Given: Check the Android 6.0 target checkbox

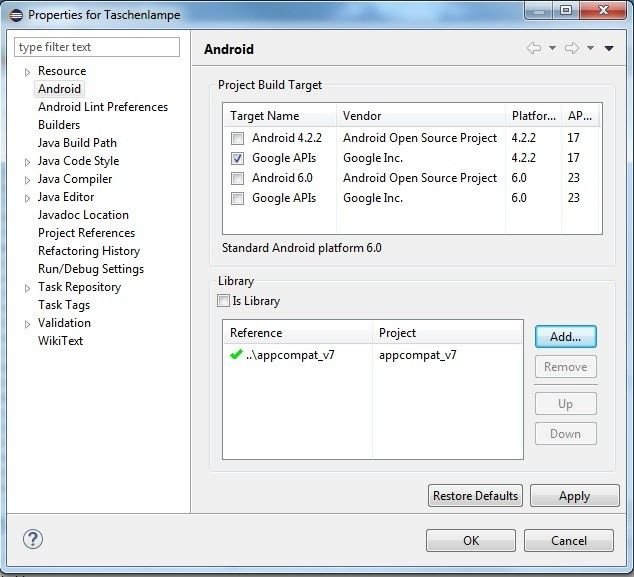Looking at the screenshot, I should (237, 178).
